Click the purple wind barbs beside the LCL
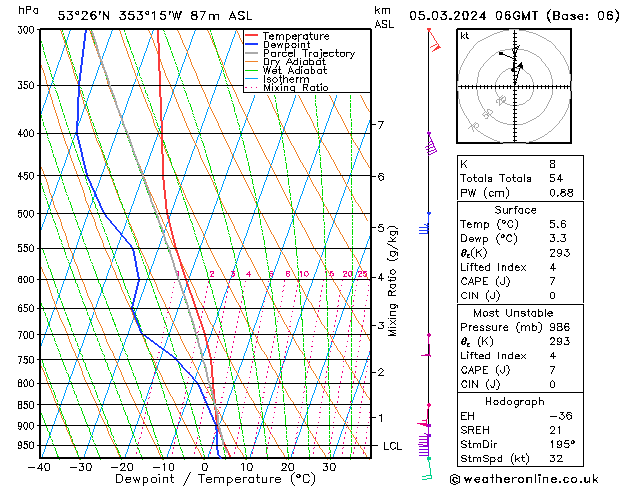Image resolution: width=629 pixels, height=486 pixels. pyautogui.click(x=424, y=440)
